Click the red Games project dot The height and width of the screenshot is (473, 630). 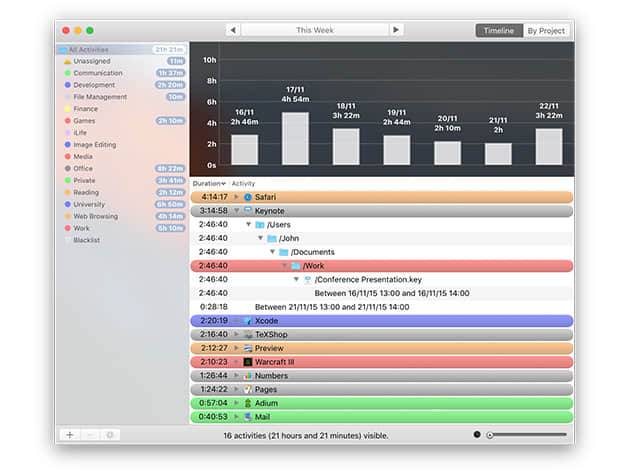[x=68, y=121]
